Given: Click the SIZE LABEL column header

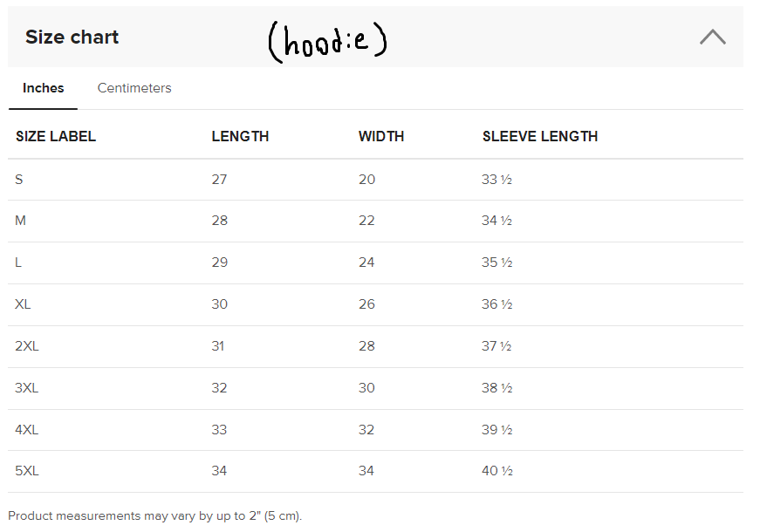Looking at the screenshot, I should pyautogui.click(x=56, y=136).
